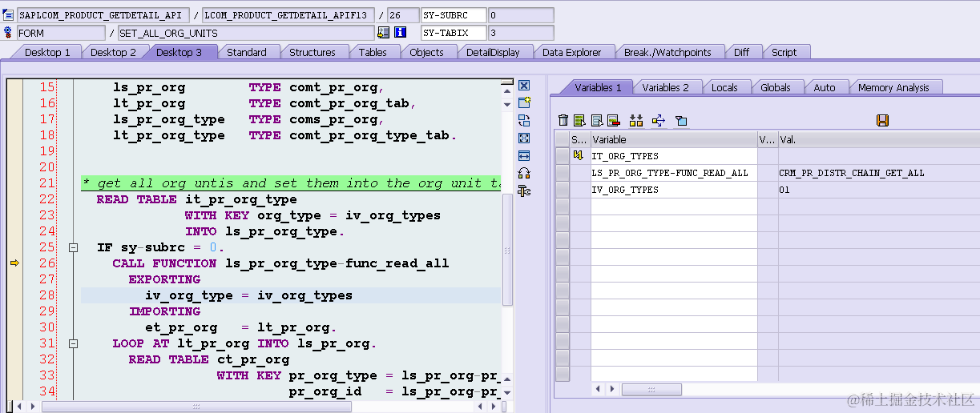Screen dimensions: 980x413
Task: Open the Diff tab
Action: pyautogui.click(x=741, y=52)
